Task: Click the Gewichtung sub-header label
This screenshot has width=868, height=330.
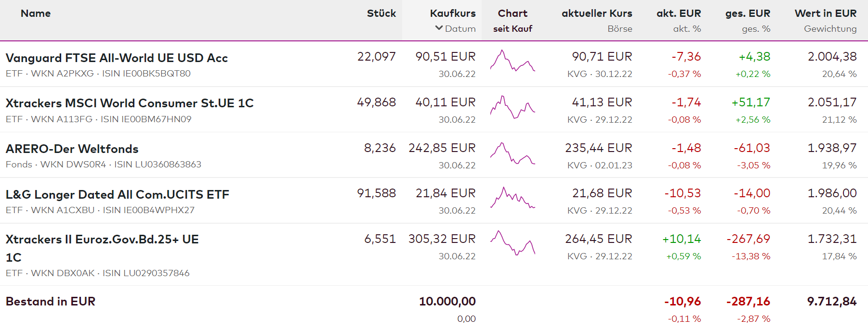Action: coord(830,29)
